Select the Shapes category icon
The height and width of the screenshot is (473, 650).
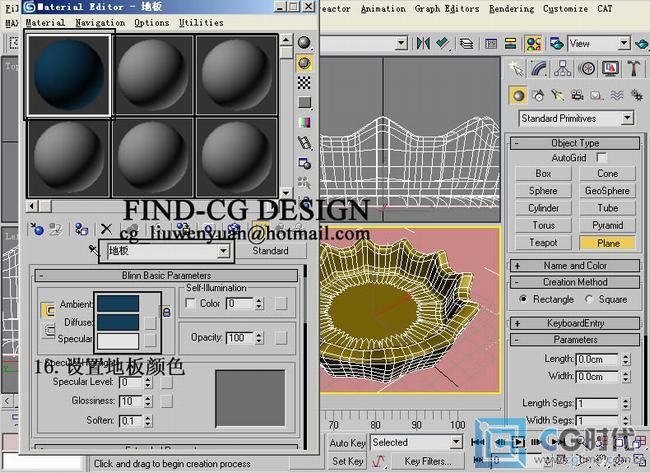tap(538, 95)
